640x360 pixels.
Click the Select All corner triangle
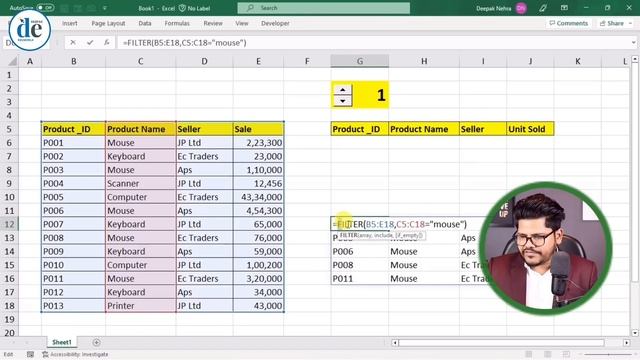13,61
